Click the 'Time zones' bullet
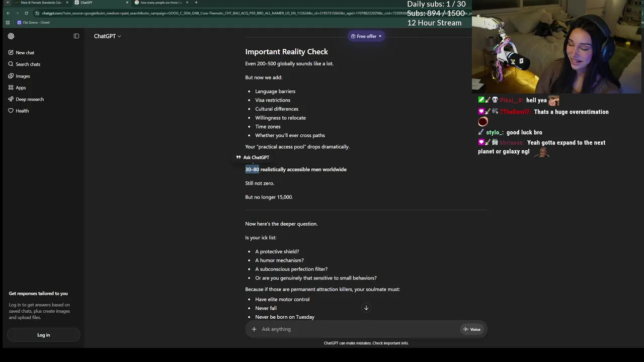The height and width of the screenshot is (362, 644). coord(268,127)
